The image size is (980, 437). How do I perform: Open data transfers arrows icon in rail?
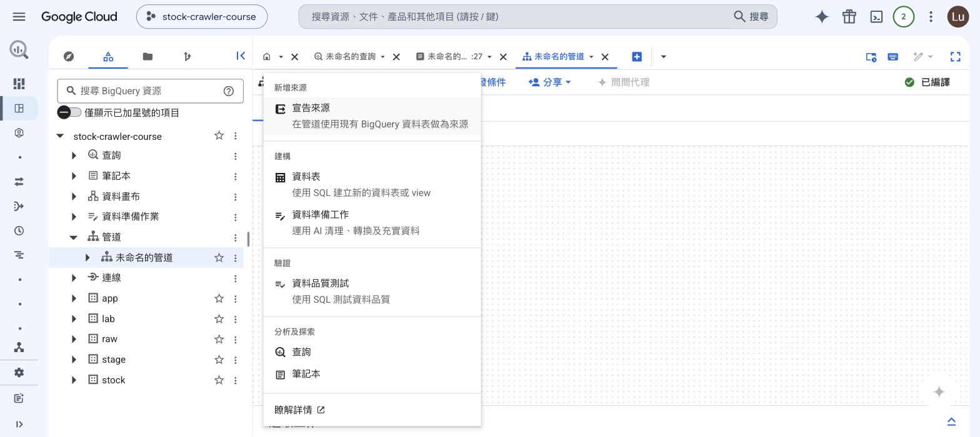pos(19,182)
